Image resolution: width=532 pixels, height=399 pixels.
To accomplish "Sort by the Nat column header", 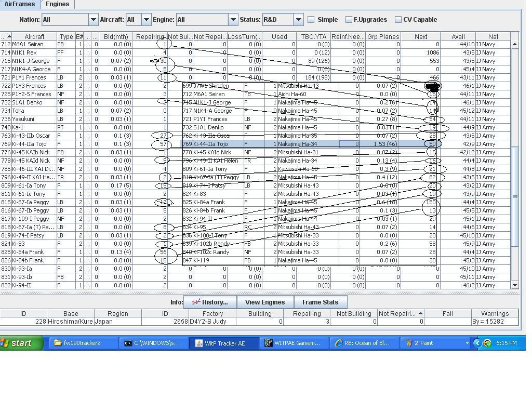I will click(493, 36).
